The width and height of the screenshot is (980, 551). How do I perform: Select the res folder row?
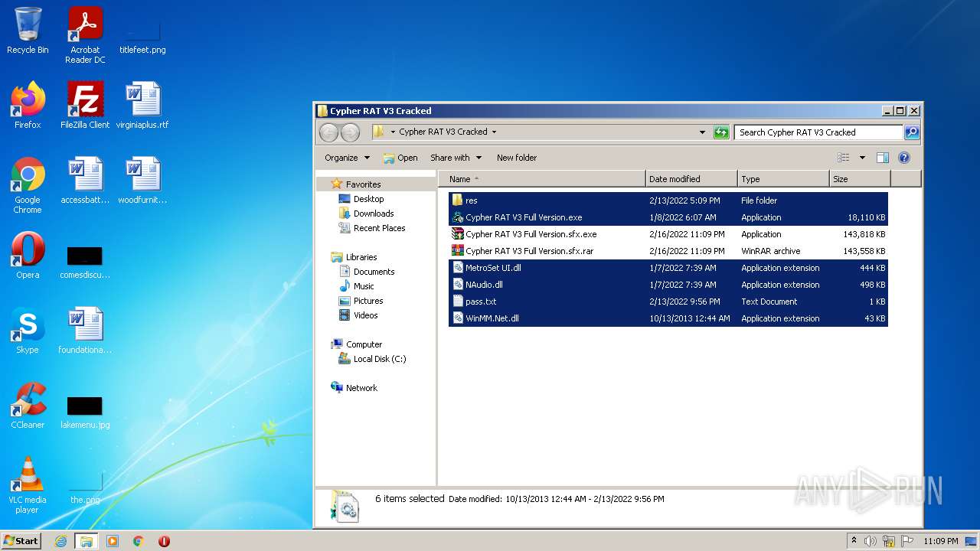[668, 201]
